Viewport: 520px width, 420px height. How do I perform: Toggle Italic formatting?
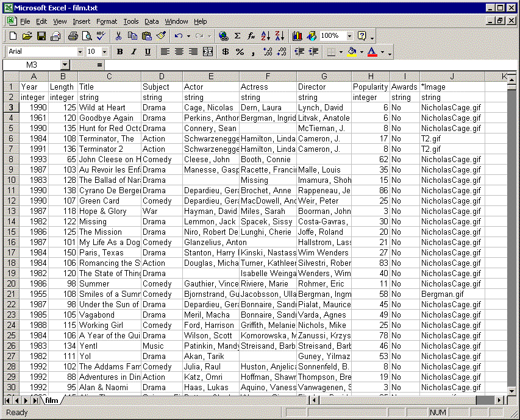pyautogui.click(x=134, y=52)
